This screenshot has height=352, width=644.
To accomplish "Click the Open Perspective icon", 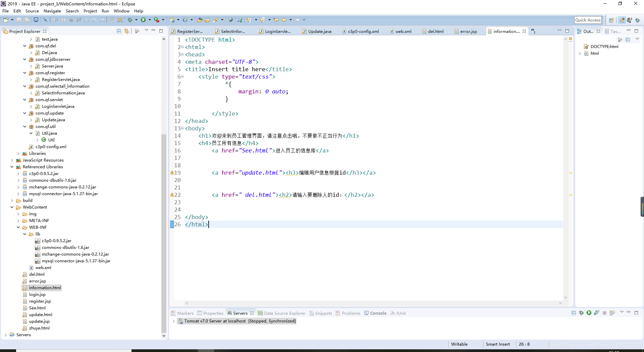I will point(611,20).
